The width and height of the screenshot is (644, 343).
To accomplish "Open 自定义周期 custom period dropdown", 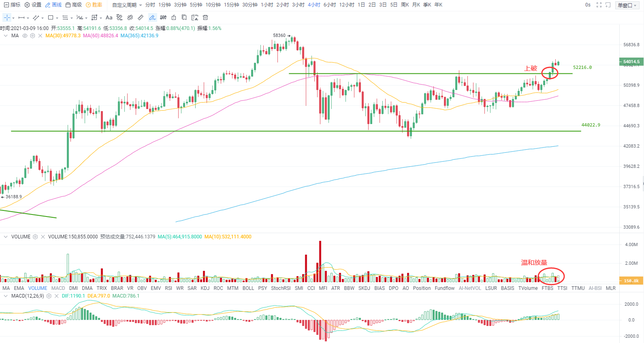I will coord(127,5).
